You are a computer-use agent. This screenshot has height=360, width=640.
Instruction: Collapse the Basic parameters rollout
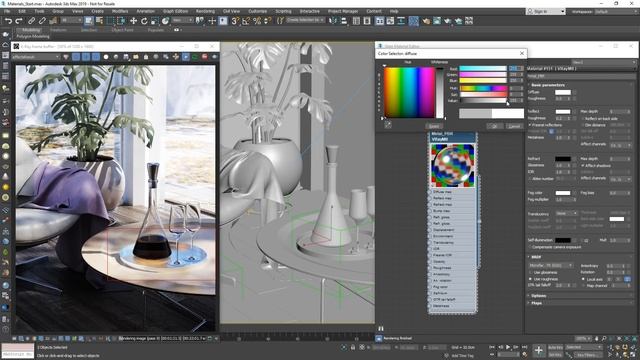point(548,85)
